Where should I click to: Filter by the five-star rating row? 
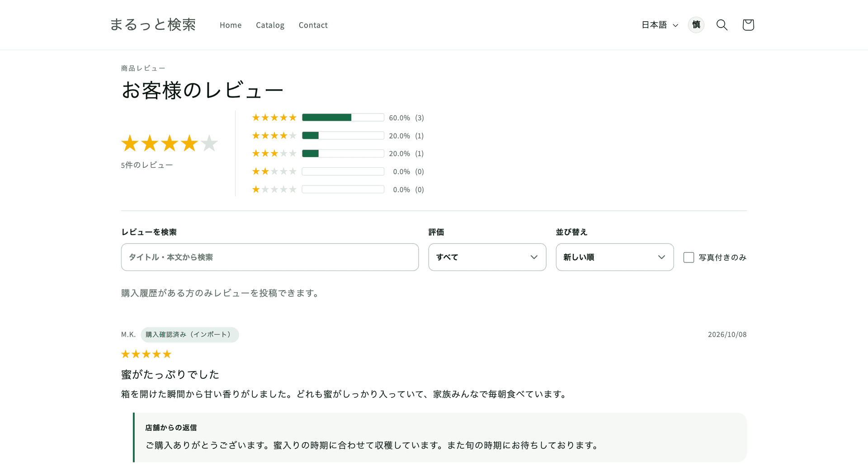(338, 118)
